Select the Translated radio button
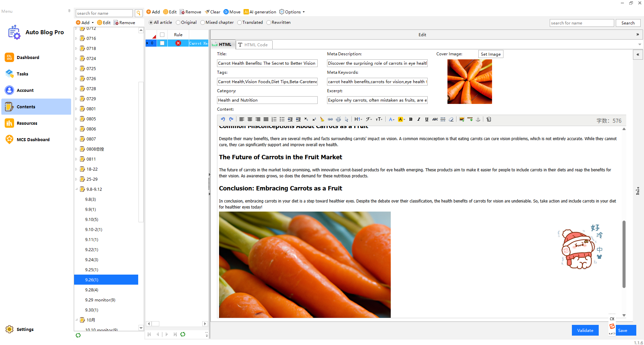This screenshot has width=644, height=345. coord(239,22)
